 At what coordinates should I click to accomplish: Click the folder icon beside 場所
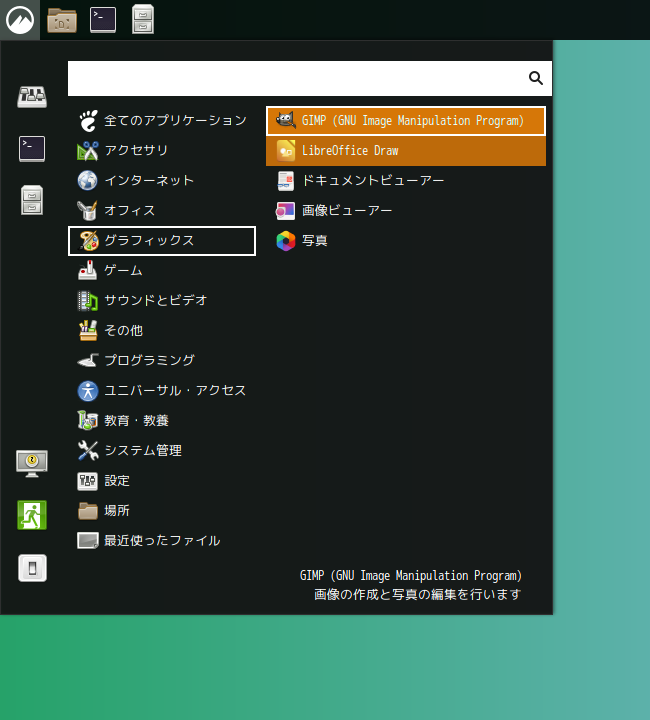pos(87,511)
